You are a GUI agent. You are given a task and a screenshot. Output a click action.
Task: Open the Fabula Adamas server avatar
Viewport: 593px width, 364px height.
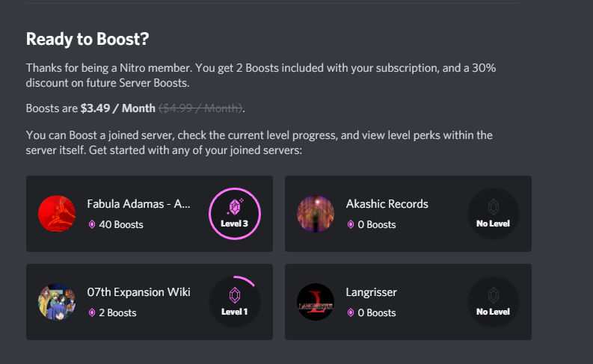pos(57,214)
